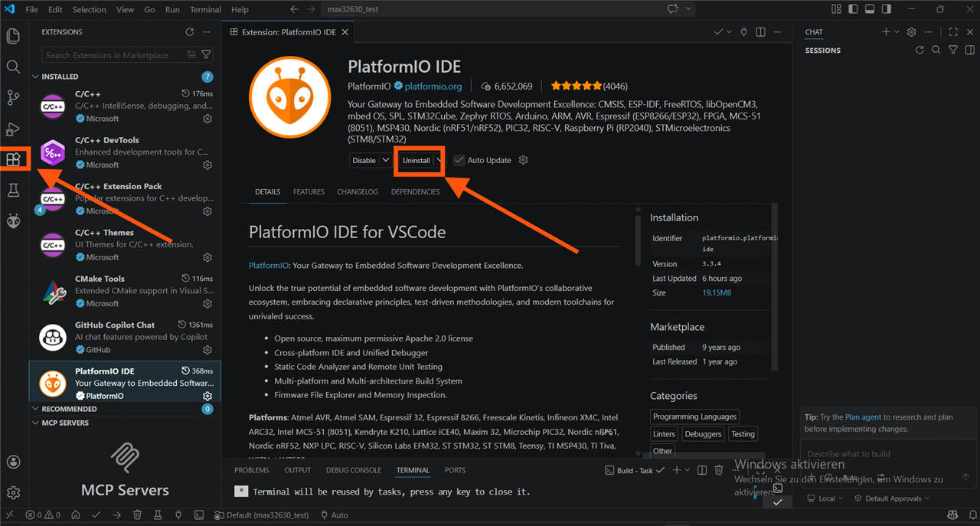The height and width of the screenshot is (526, 980).
Task: Open Run and Debug view
Action: [13, 129]
